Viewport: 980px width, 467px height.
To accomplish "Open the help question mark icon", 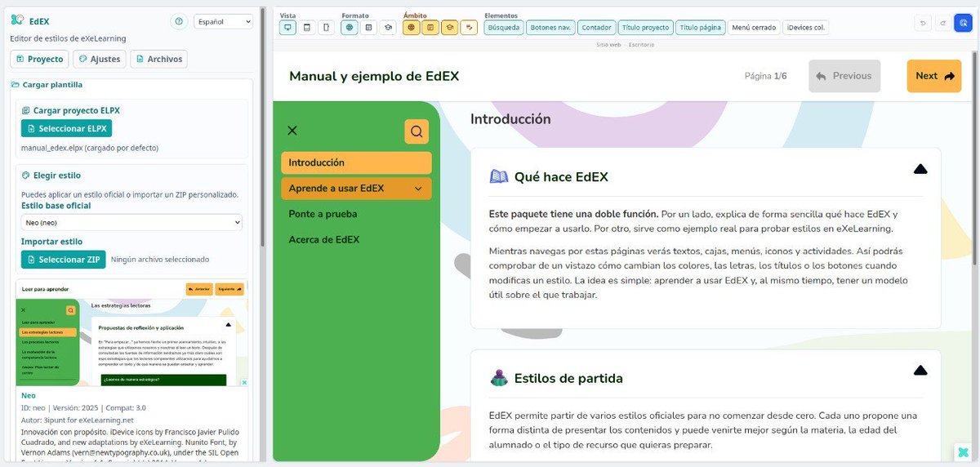I will (179, 21).
